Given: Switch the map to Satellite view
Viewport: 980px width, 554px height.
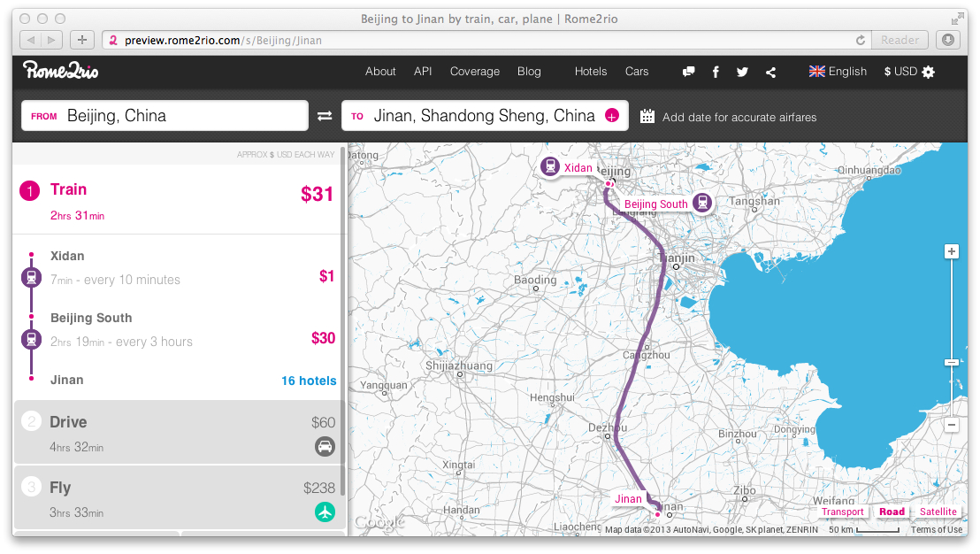Looking at the screenshot, I should (938, 512).
